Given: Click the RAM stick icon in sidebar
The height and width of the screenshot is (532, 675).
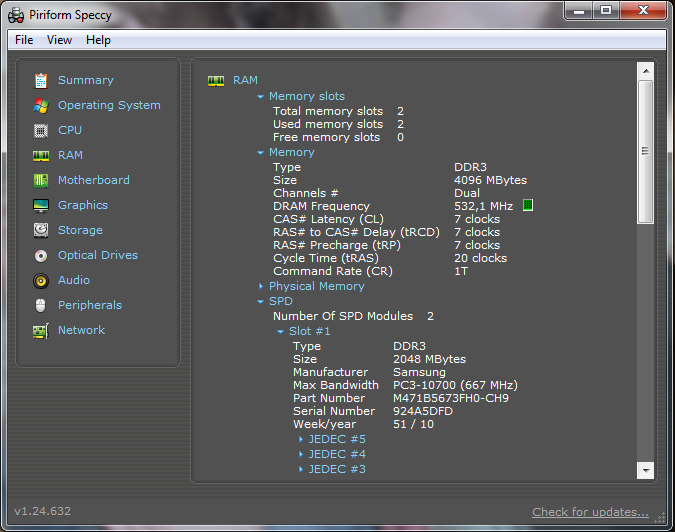Looking at the screenshot, I should click(x=41, y=156).
